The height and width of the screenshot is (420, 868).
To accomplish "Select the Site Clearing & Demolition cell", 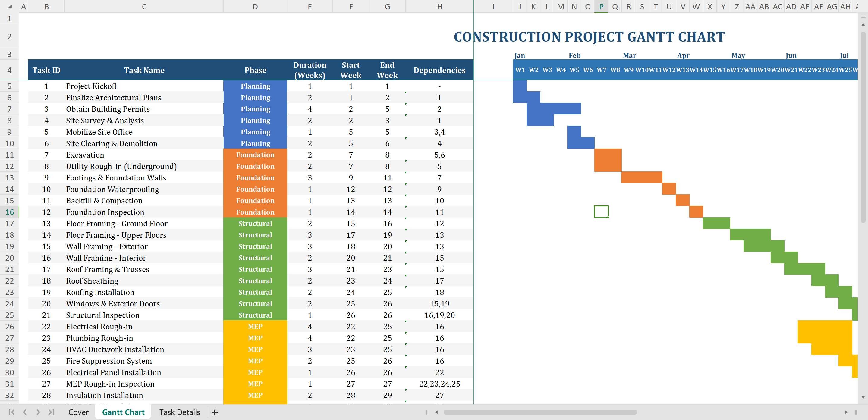I will click(144, 143).
